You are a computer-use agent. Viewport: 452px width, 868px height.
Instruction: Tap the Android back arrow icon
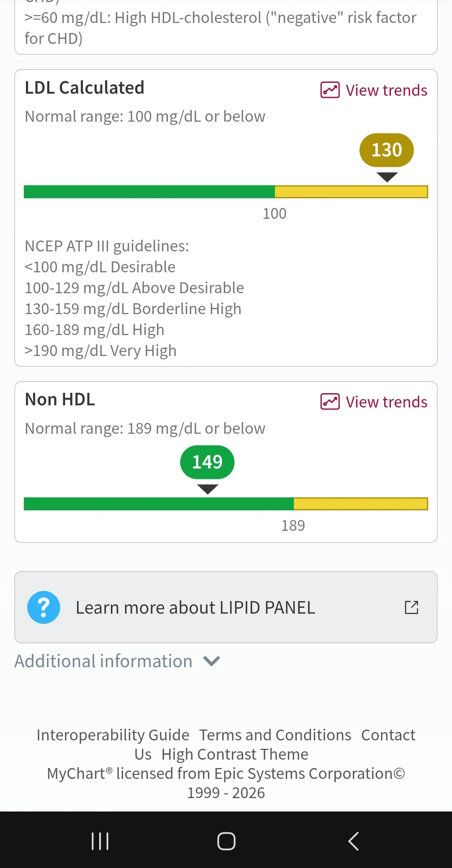pos(353,841)
